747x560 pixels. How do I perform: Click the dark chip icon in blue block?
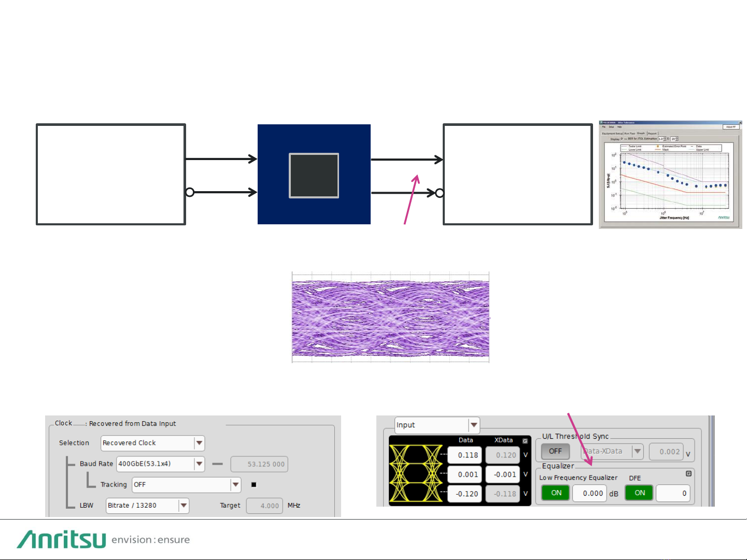coord(314,176)
